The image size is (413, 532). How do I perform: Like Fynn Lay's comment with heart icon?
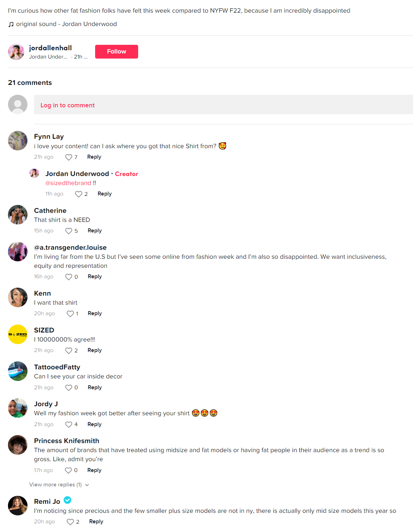69,157
